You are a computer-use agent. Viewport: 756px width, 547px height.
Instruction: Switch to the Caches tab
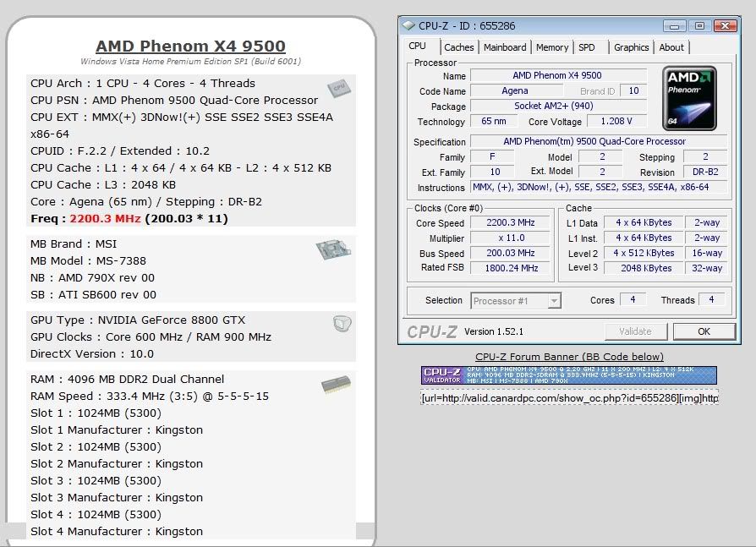click(458, 47)
